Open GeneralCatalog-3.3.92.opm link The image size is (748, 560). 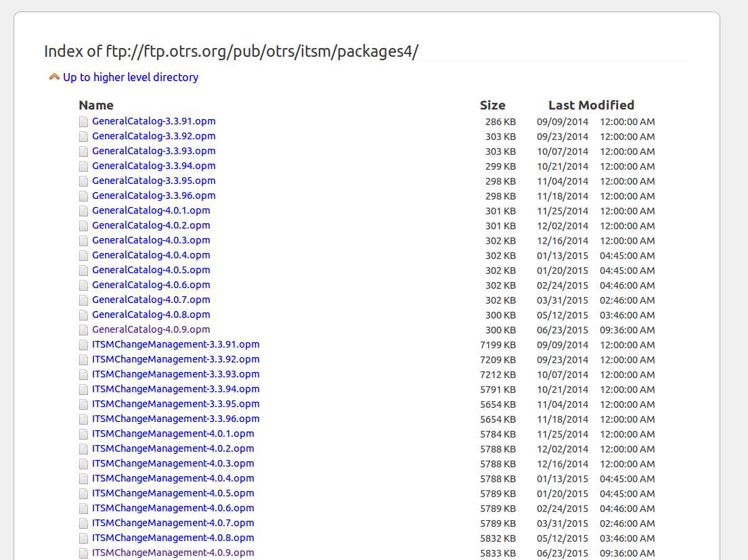pyautogui.click(x=154, y=136)
